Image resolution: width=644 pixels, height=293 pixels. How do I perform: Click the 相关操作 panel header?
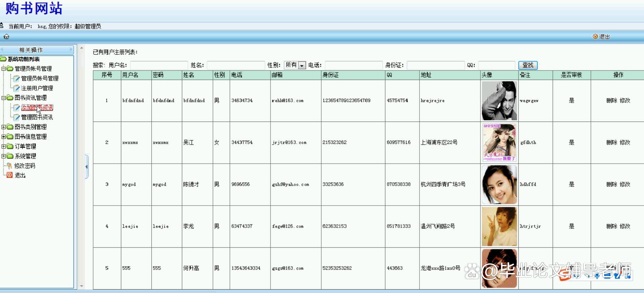pyautogui.click(x=37, y=50)
